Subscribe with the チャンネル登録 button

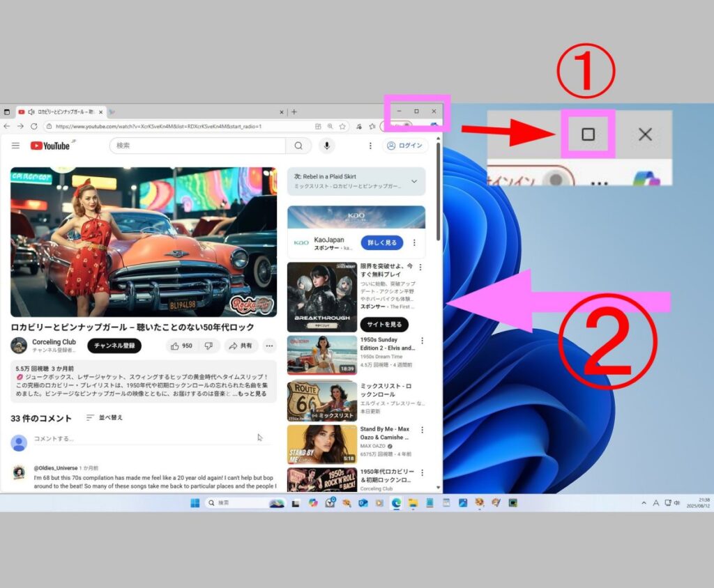click(x=114, y=346)
